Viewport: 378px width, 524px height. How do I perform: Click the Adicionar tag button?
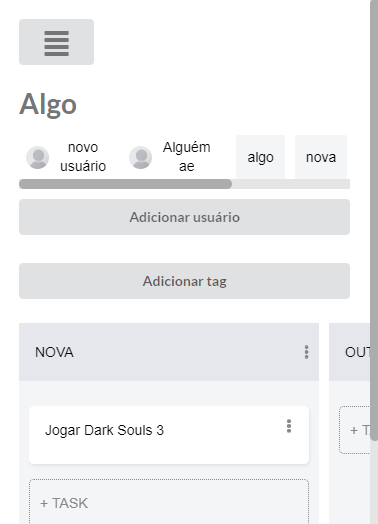tap(184, 281)
